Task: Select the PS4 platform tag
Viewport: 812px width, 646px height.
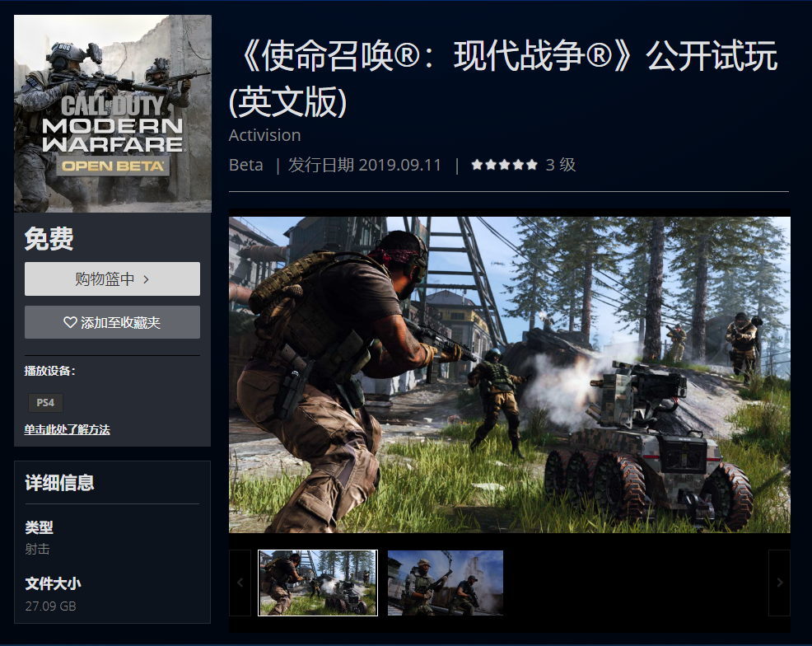Action: (x=45, y=403)
